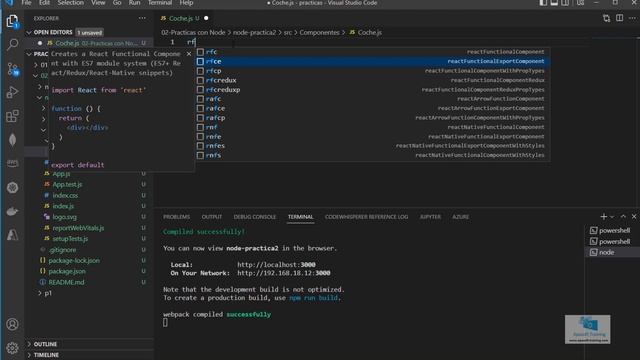Toggle secondary sidebar layout icon
This screenshot has height=360, width=640.
[565, 3]
